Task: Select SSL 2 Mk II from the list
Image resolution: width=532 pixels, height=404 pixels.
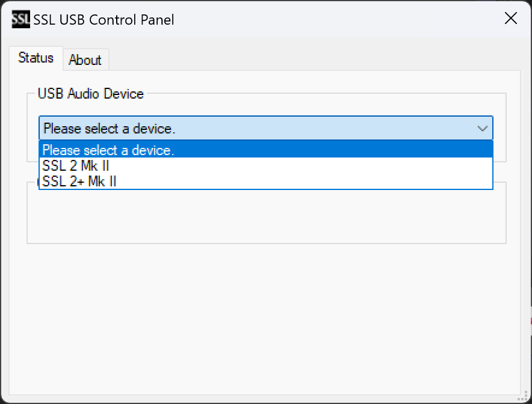Action: (x=265, y=165)
